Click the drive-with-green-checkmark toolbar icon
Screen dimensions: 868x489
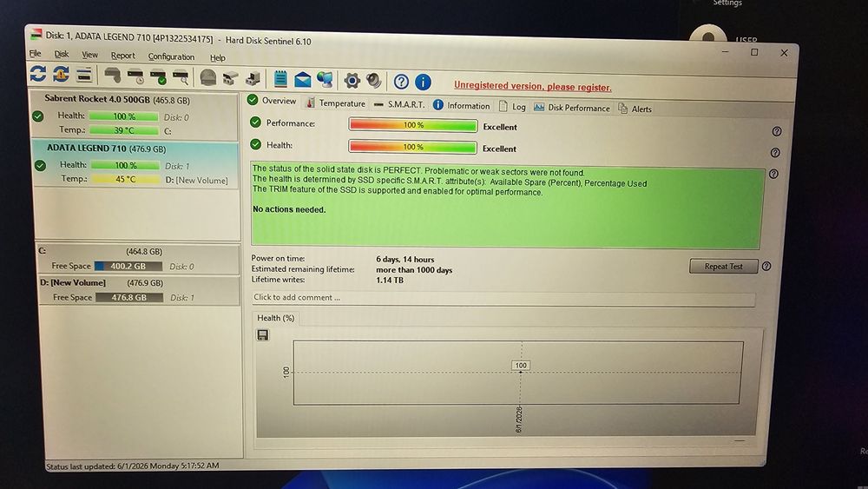point(158,77)
